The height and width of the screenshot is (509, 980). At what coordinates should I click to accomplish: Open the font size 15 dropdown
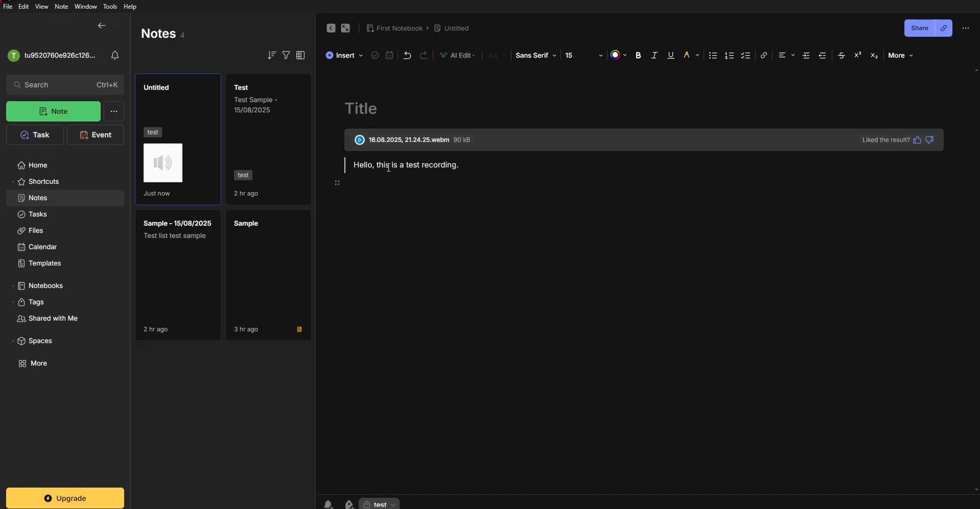click(x=584, y=56)
